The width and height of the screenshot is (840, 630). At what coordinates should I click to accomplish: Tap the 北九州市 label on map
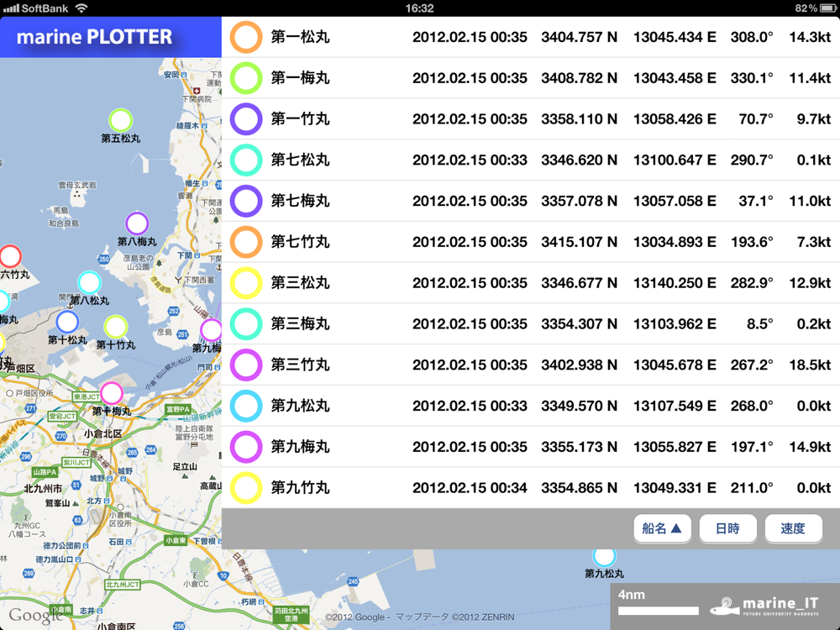pyautogui.click(x=43, y=489)
